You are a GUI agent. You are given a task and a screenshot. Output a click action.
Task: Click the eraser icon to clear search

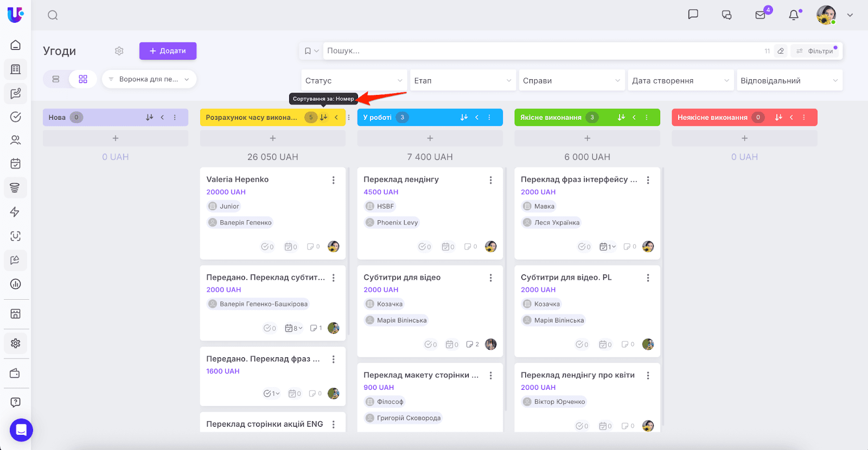tap(781, 51)
